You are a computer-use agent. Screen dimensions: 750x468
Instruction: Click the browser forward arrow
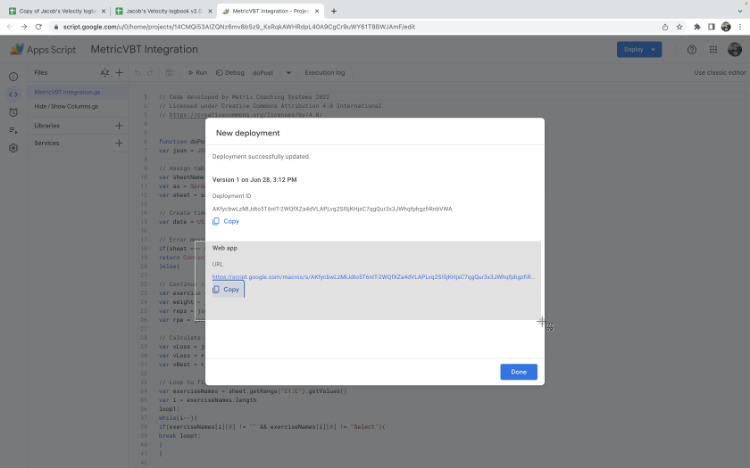[x=24, y=27]
